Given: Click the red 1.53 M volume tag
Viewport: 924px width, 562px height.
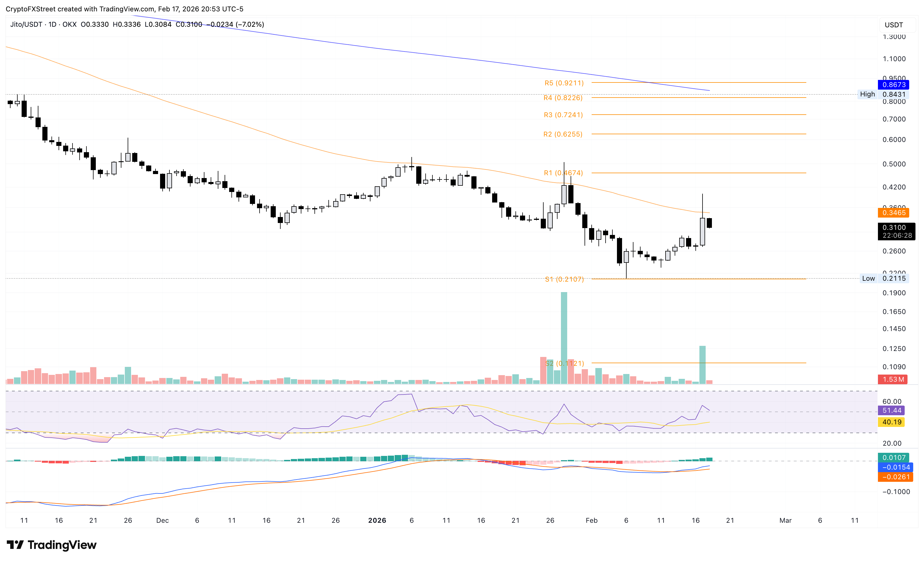Looking at the screenshot, I should [x=892, y=379].
